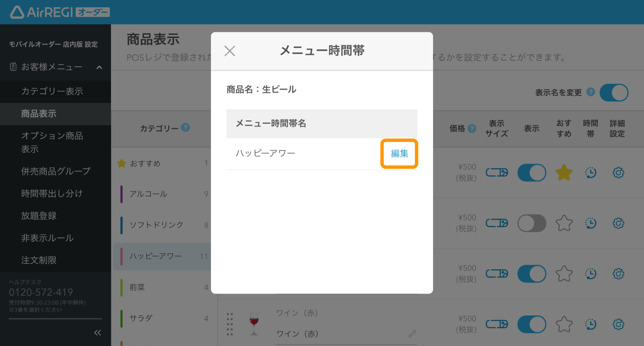Viewport: 644px width, 346px height.
Task: Click help icon next to 表示名を変更
Action: [x=591, y=92]
